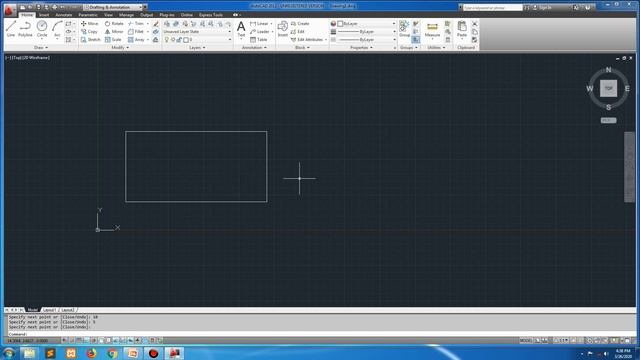Click the Help icon in title bar

pyautogui.click(x=587, y=7)
